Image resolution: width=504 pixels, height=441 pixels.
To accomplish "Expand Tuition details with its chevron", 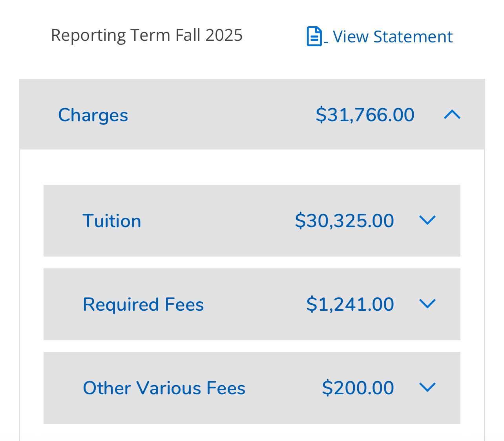I will [x=427, y=220].
